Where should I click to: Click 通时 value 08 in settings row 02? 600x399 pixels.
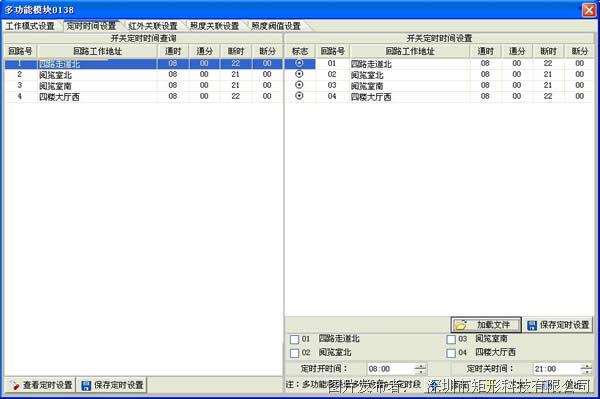pos(485,74)
